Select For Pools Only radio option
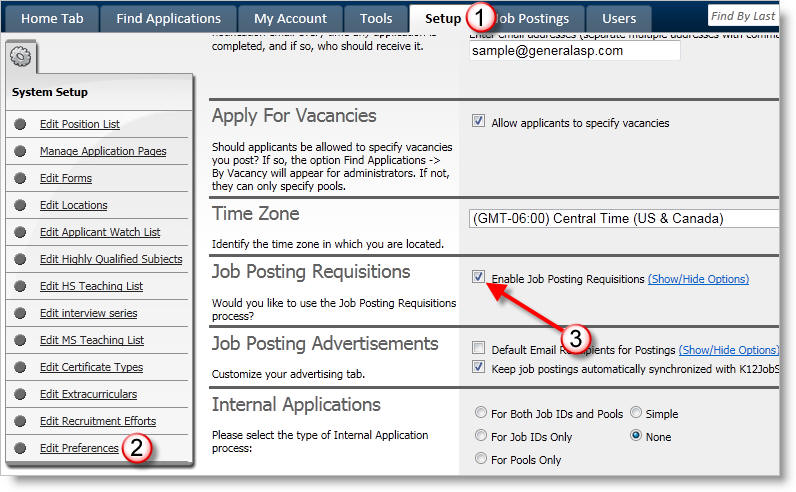The image size is (796, 492). [x=481, y=458]
